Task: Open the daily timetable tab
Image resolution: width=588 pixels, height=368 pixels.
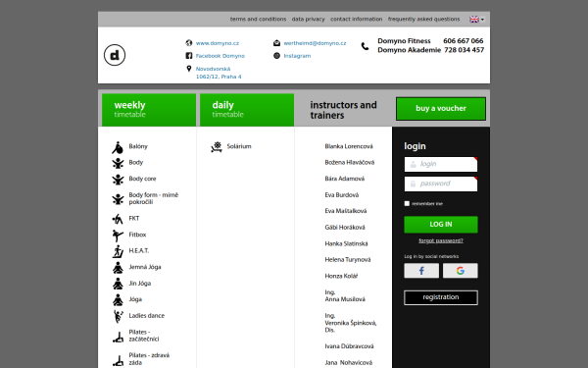Action: click(247, 110)
